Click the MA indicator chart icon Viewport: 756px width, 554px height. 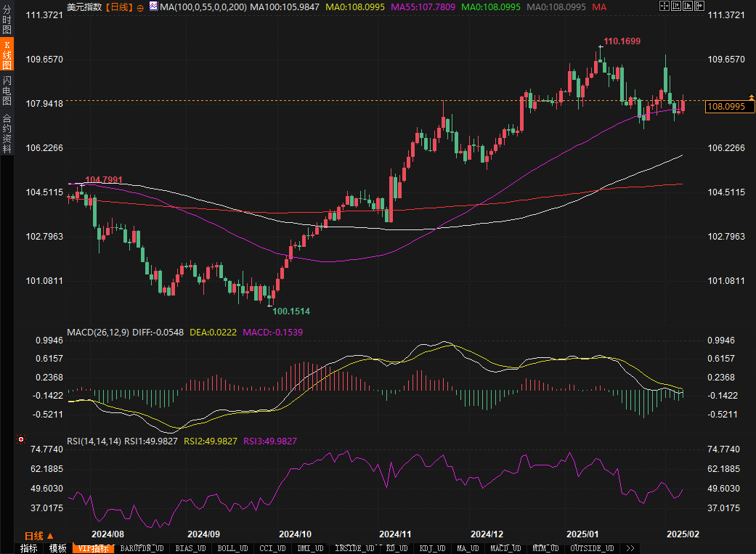[153, 6]
